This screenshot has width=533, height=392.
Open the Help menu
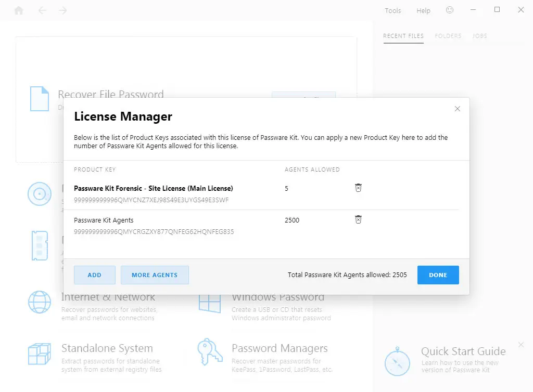[424, 10]
